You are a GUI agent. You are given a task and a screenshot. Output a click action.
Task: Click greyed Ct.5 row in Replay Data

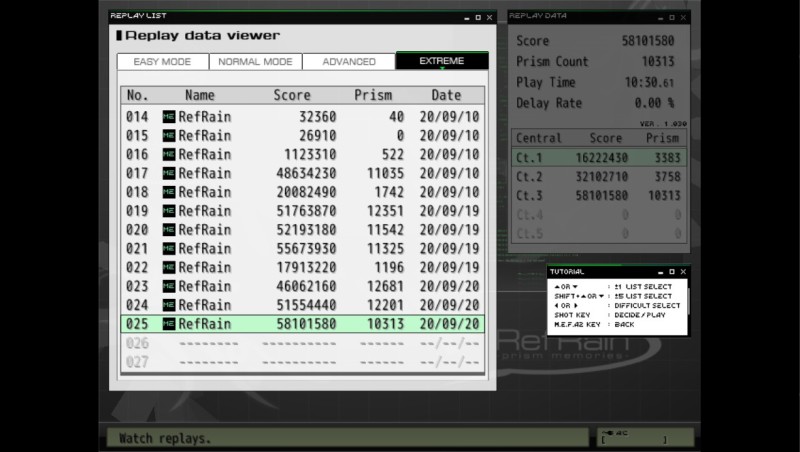(599, 234)
